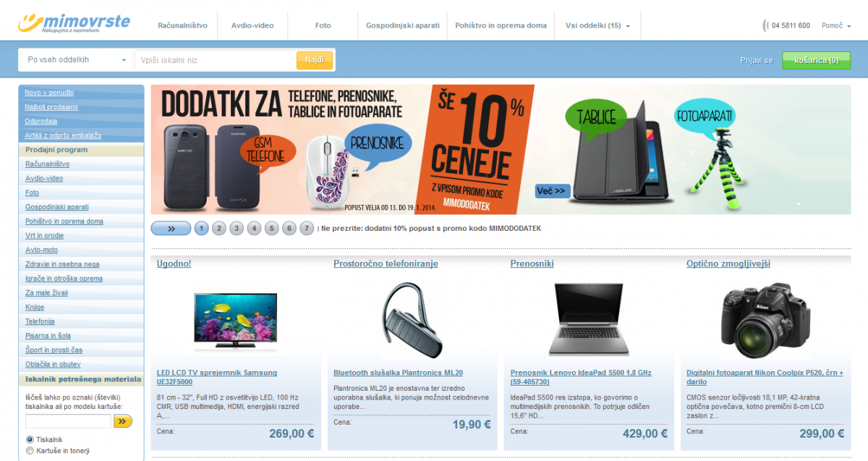Open the Nikon Coolpix P520 camera thumbnail
This screenshot has height=461, width=868.
pyautogui.click(x=765, y=316)
